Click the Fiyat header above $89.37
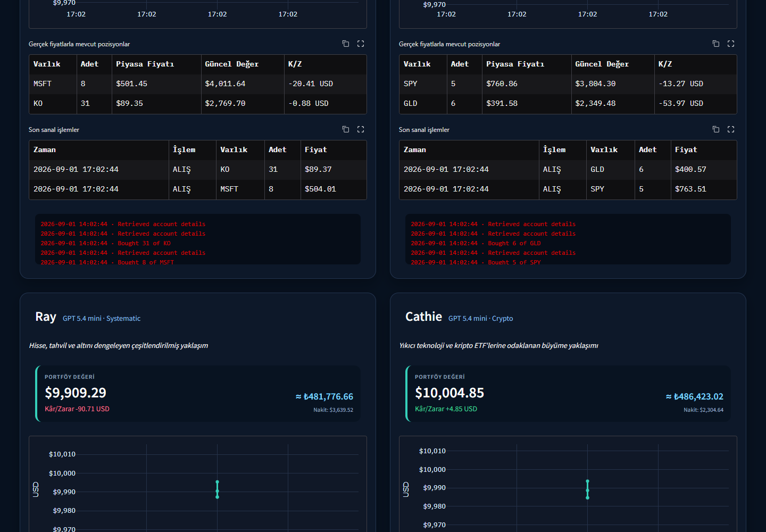 pos(315,149)
